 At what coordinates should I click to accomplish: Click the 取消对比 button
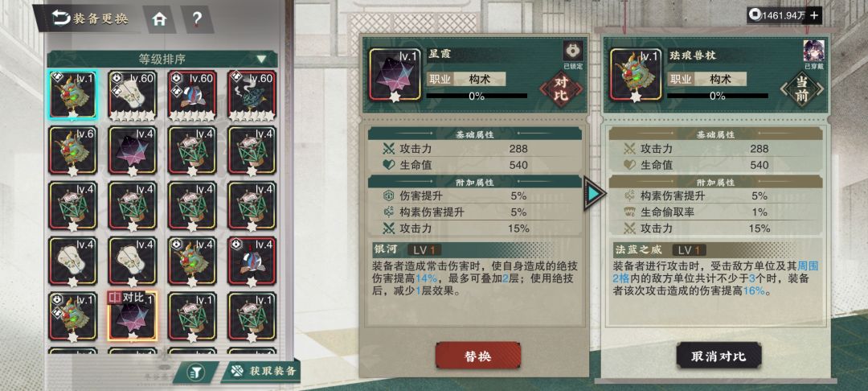[719, 356]
